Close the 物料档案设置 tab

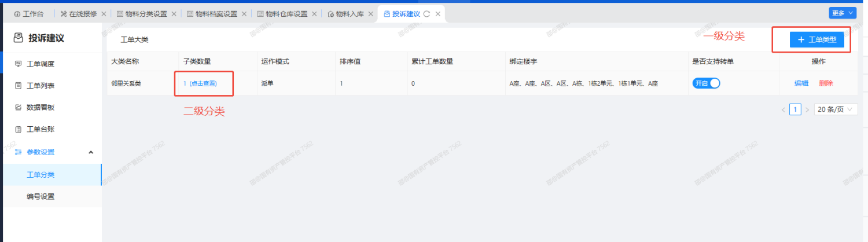click(244, 13)
